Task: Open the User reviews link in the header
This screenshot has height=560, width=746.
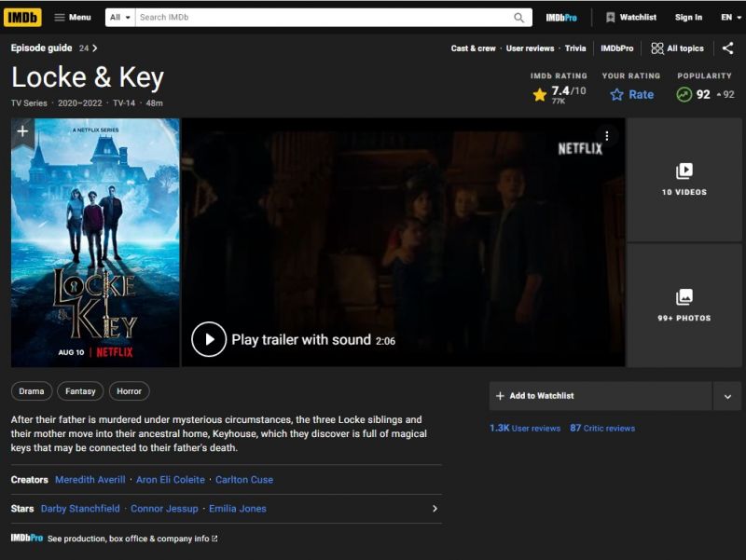Action: point(530,48)
